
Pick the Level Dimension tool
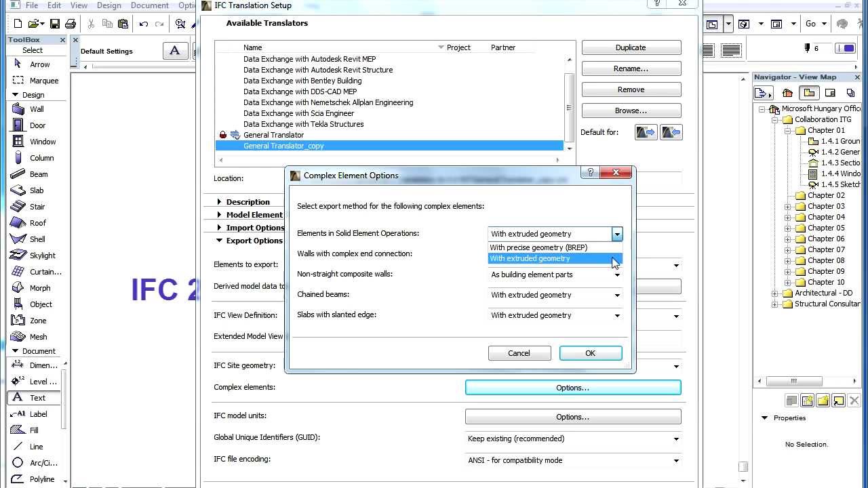click(34, 382)
